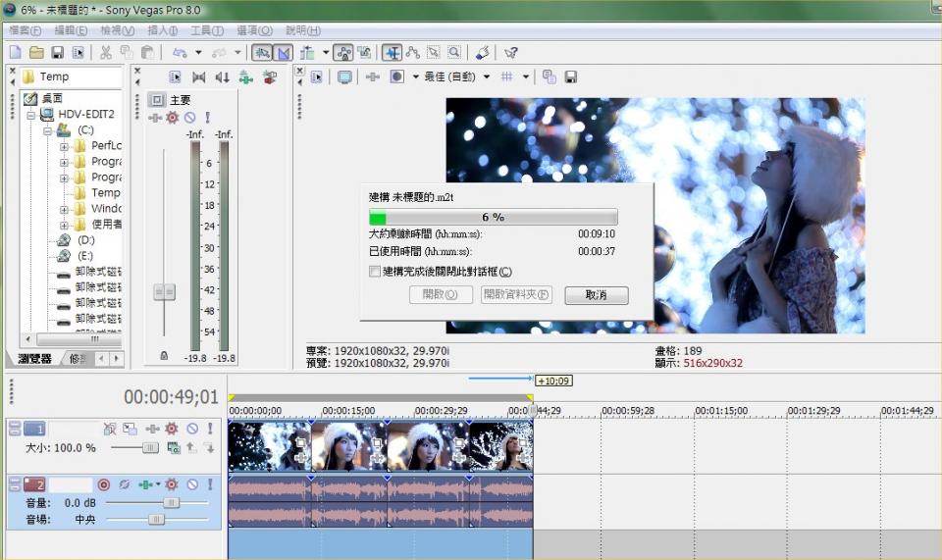The image size is (942, 560).
Task: Select the Zoom Edit magnifier tool
Action: 454,53
